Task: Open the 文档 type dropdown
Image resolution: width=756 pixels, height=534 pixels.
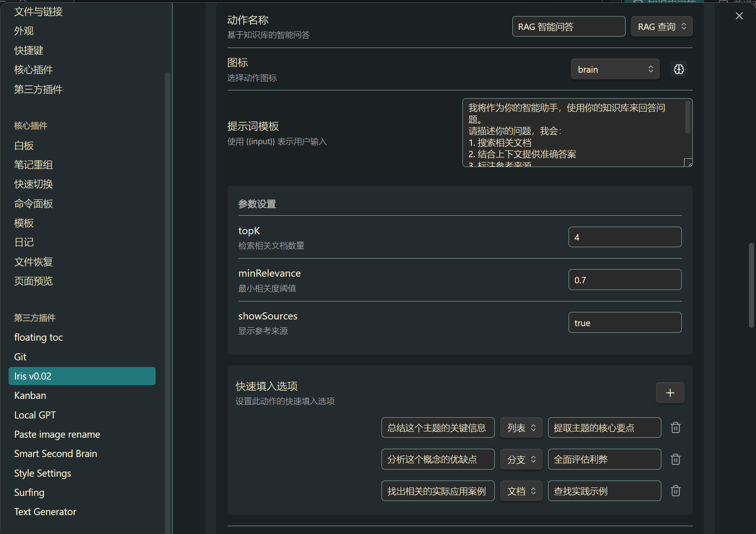Action: tap(521, 491)
